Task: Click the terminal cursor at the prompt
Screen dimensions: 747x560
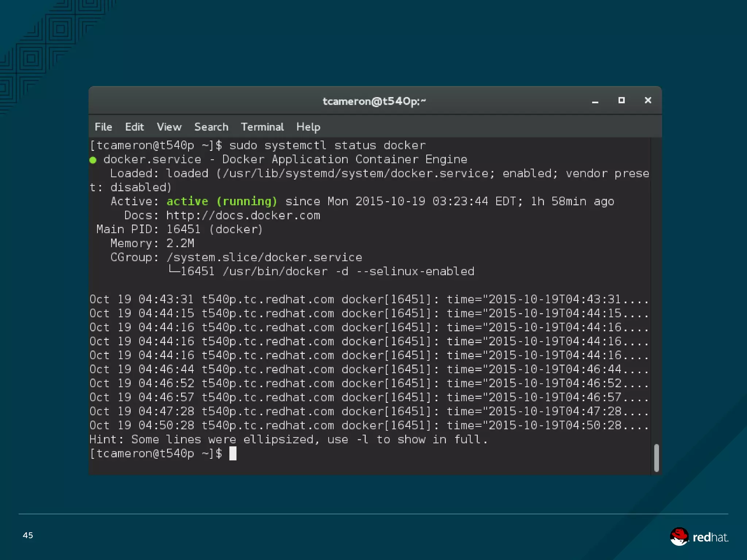Action: point(233,454)
